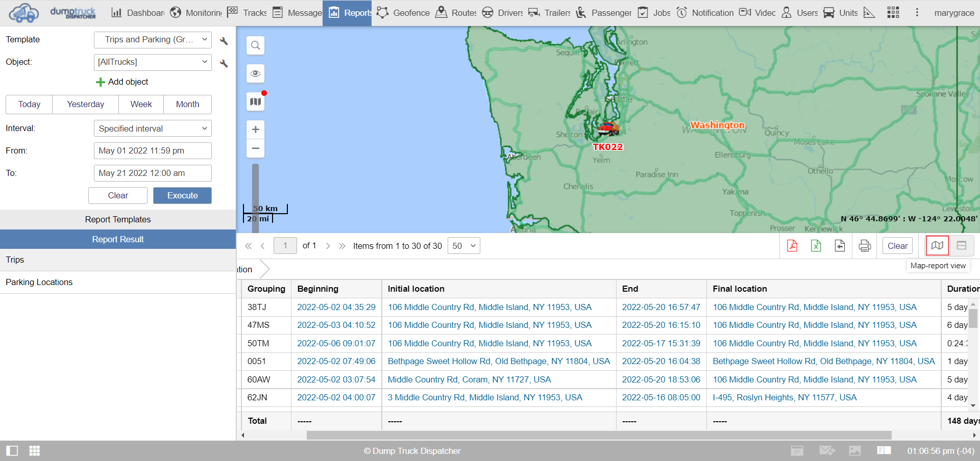
Task: Switch to report-only view layout
Action: 961,246
